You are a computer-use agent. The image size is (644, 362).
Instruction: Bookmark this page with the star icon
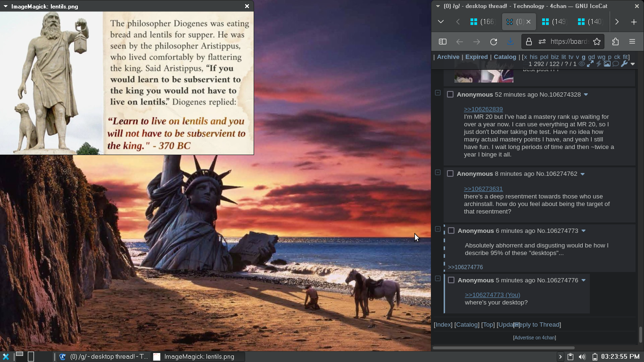(597, 41)
